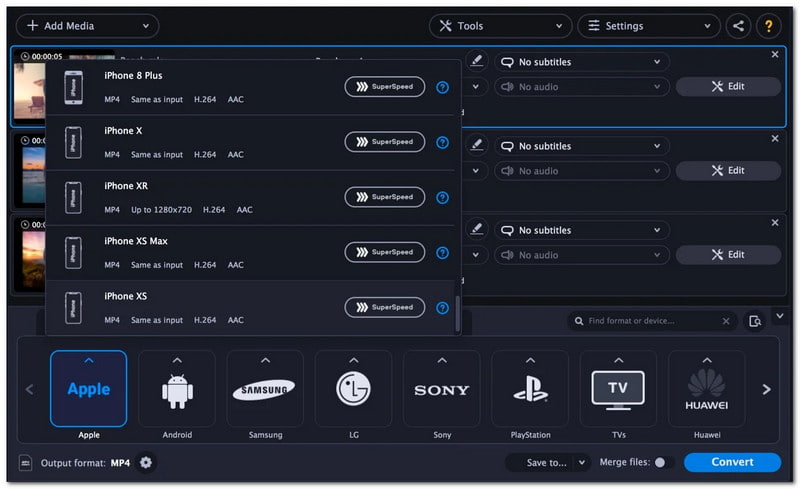
Task: Select the iPhone 8 Plus preset
Action: [x=250, y=87]
